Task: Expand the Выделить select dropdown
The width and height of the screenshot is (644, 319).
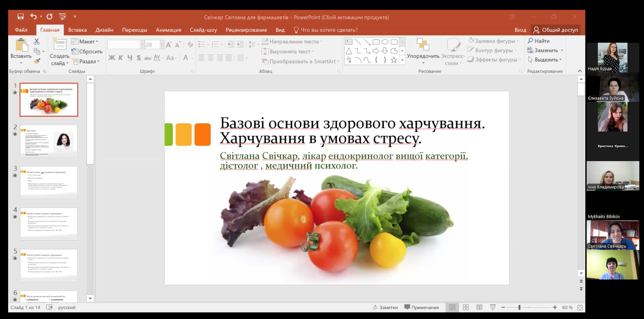Action: (545, 60)
